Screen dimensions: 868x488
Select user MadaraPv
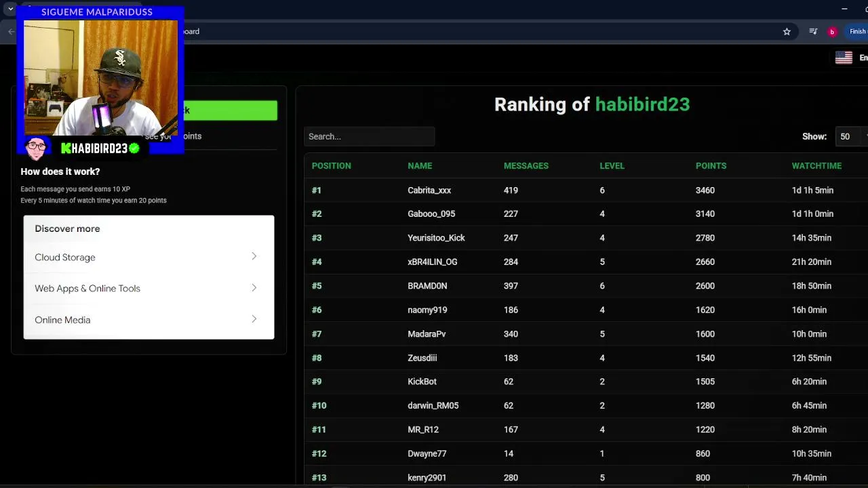point(427,334)
